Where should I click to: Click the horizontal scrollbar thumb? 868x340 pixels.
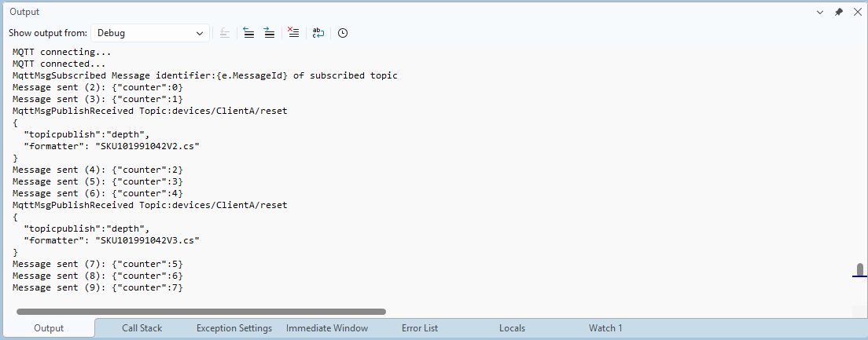point(200,312)
